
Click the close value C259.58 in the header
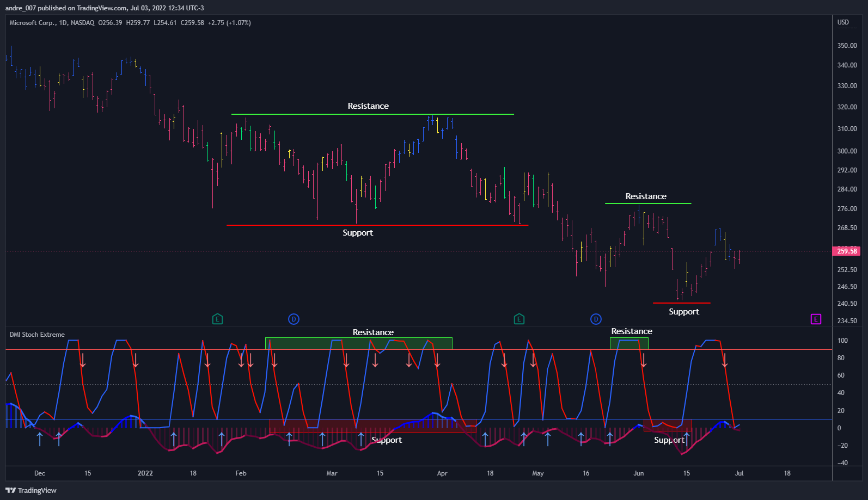pos(192,23)
